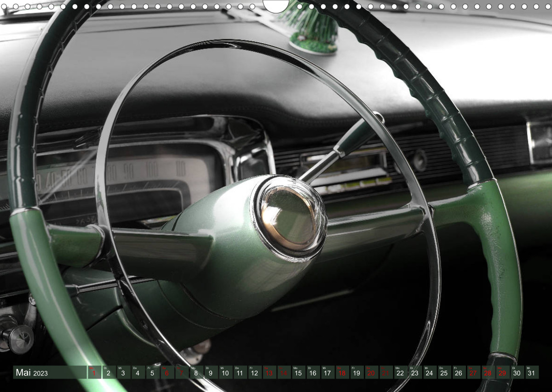This screenshot has width=552, height=392.
Task: Pick red holiday Monday 29 cell
Action: click(502, 372)
